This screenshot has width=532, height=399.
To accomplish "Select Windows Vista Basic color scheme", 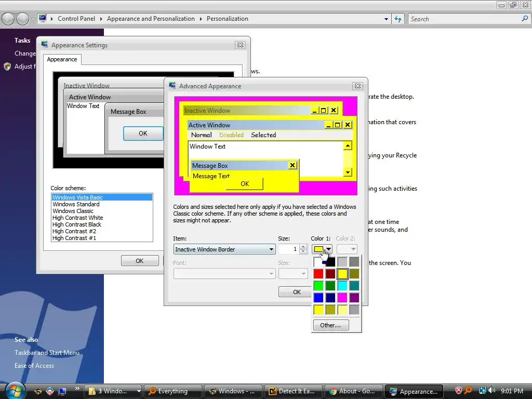I will (102, 197).
